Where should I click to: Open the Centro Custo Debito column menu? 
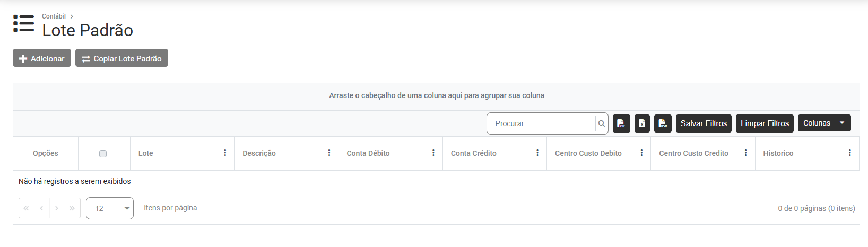pos(641,153)
